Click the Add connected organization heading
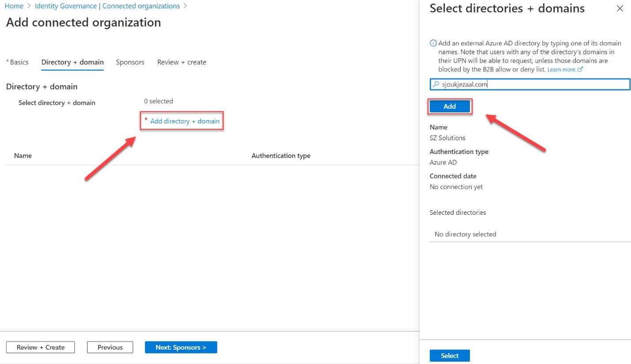Screen dimensions: 631x364 click(83, 23)
